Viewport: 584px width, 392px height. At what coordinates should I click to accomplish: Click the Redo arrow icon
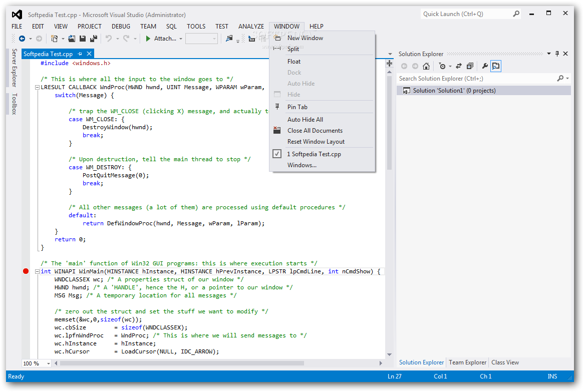click(x=126, y=39)
